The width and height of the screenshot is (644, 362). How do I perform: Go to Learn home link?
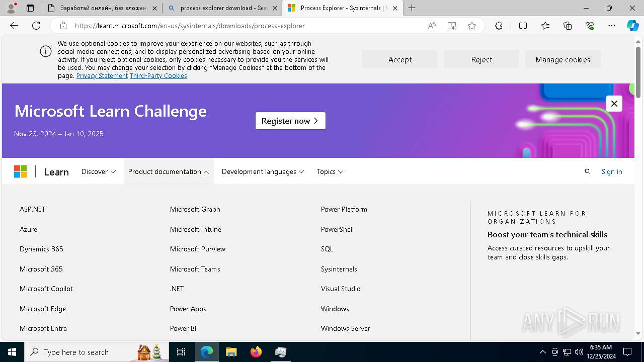coord(56,172)
